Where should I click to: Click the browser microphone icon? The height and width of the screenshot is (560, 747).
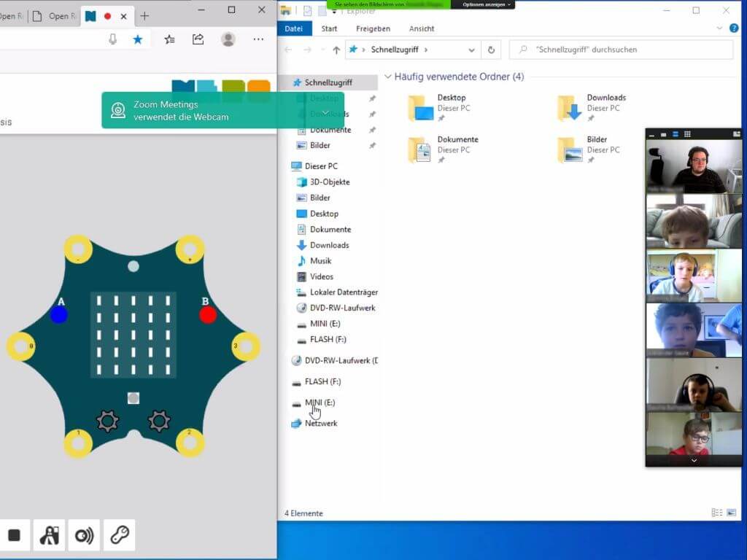coord(112,39)
